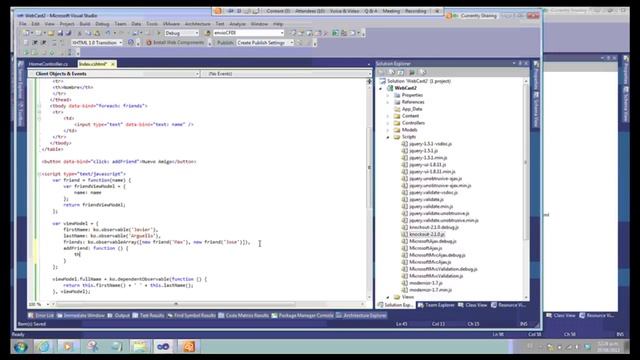
Task: Collapse the WebCast2 project node
Action: coord(381,88)
